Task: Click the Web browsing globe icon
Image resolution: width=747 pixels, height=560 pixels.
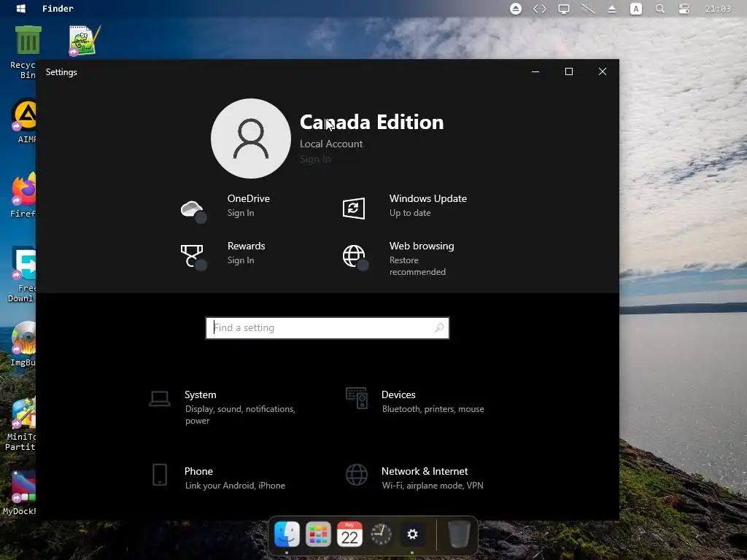Action: click(355, 257)
